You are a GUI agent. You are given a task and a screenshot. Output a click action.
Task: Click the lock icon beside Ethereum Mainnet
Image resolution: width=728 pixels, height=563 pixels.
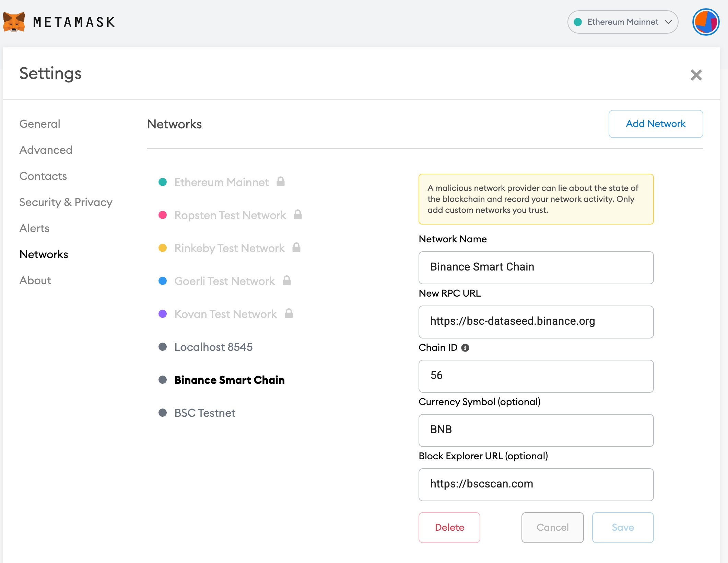point(281,182)
